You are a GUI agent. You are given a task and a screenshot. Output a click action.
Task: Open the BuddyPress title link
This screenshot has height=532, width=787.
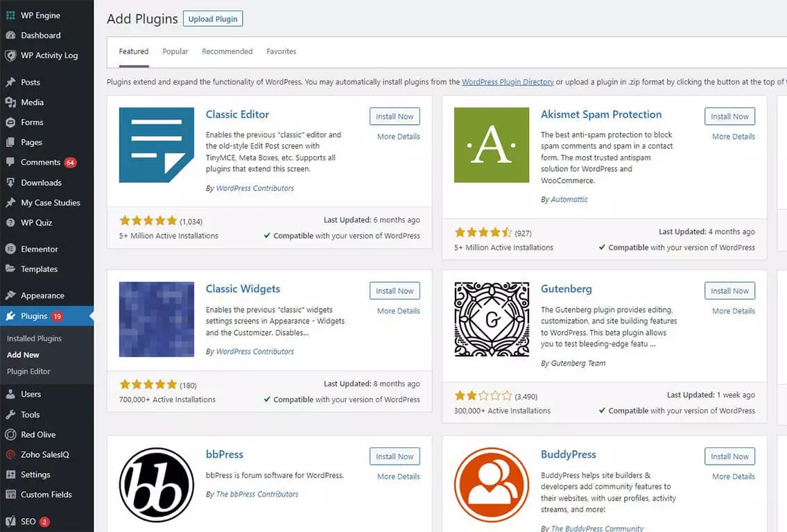coord(568,454)
